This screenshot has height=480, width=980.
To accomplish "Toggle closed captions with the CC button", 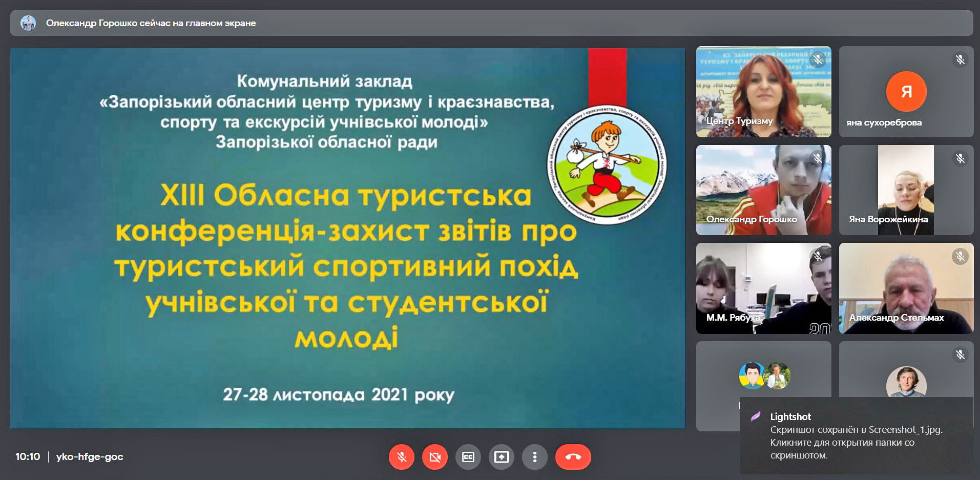I will (x=468, y=457).
